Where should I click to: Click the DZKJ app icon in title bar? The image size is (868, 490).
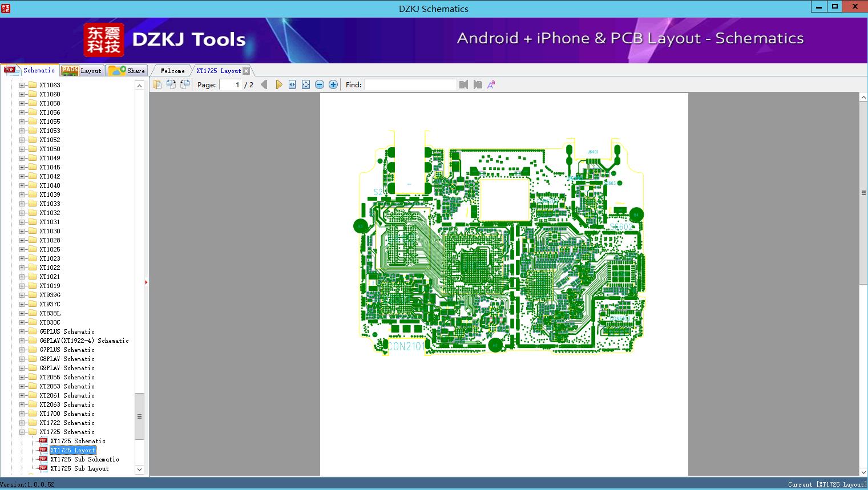click(6, 8)
